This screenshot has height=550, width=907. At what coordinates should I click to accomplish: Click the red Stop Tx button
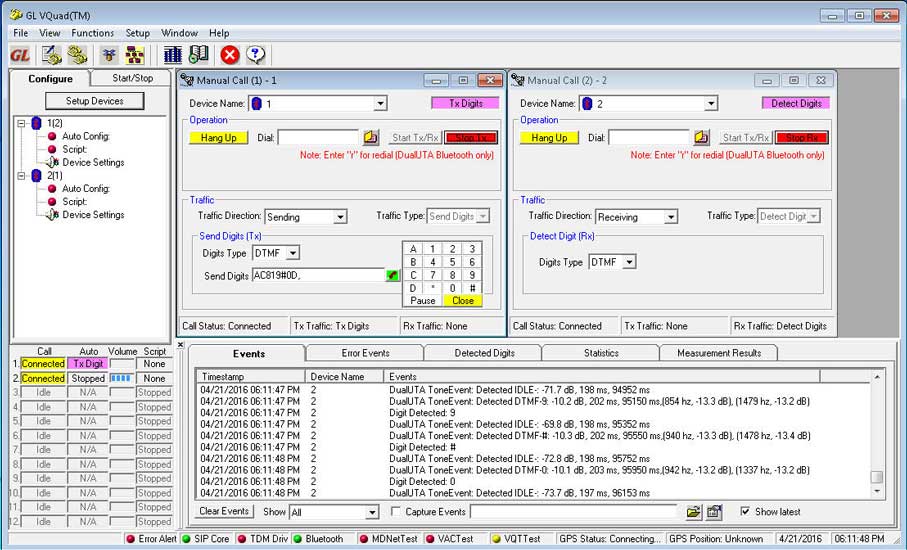point(471,138)
